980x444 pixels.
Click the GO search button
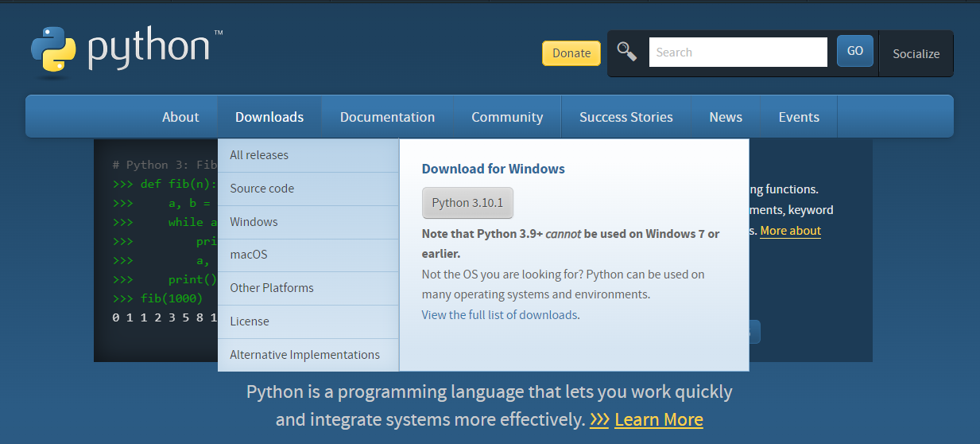854,51
